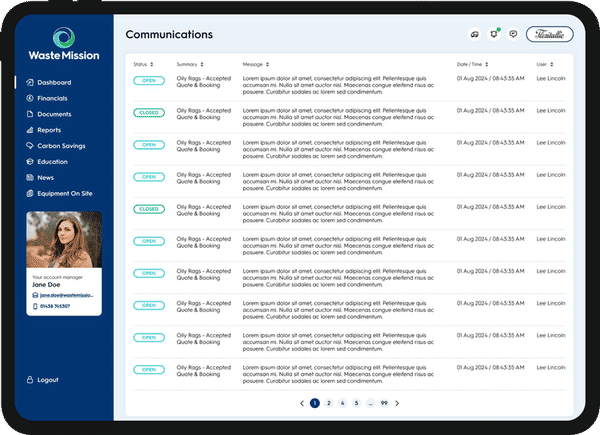Click the Dashboard house icon
Viewport: 600px width, 435px height.
pos(30,82)
